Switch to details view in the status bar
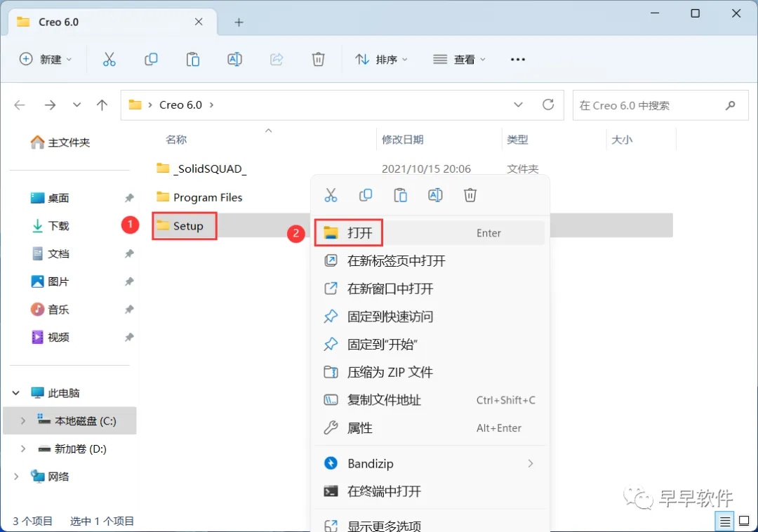This screenshot has height=532, width=758. [724, 521]
